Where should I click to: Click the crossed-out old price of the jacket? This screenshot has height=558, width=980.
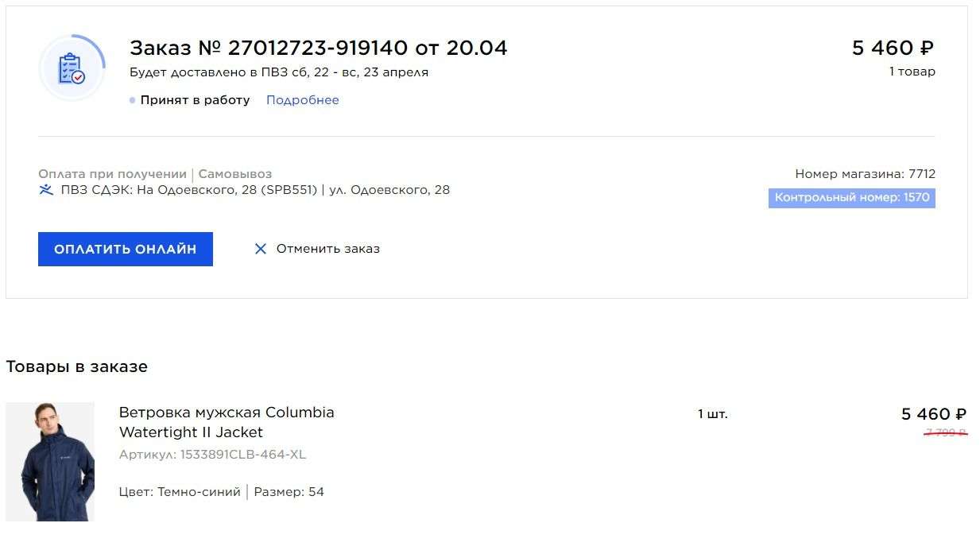945,433
